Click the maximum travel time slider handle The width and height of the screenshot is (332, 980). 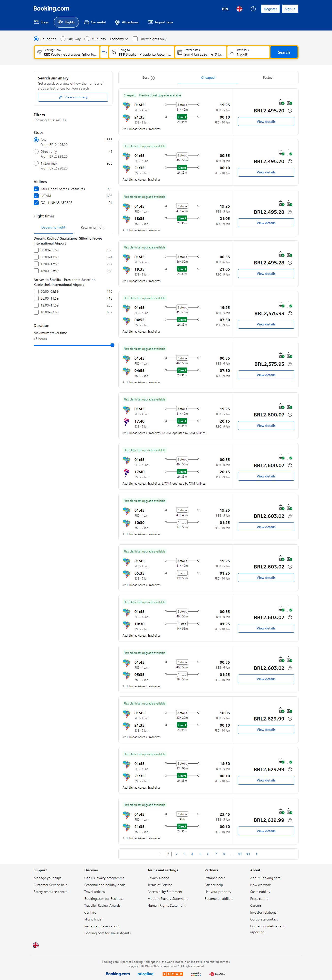(112, 345)
